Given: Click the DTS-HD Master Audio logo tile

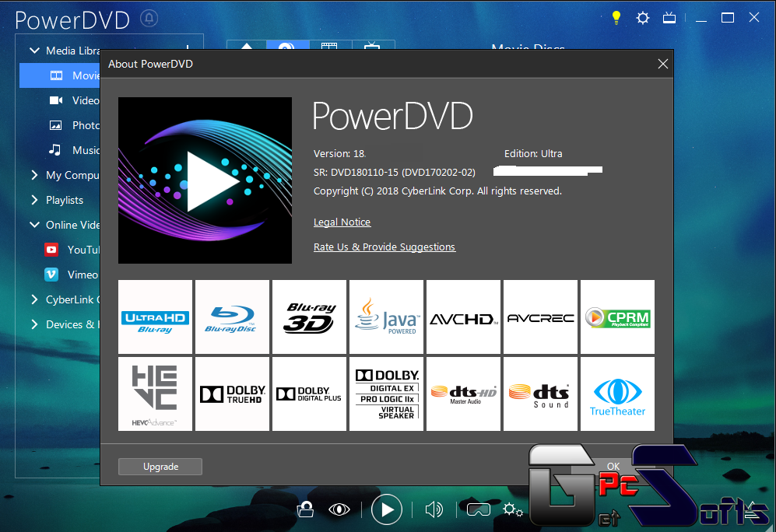Looking at the screenshot, I should point(463,394).
